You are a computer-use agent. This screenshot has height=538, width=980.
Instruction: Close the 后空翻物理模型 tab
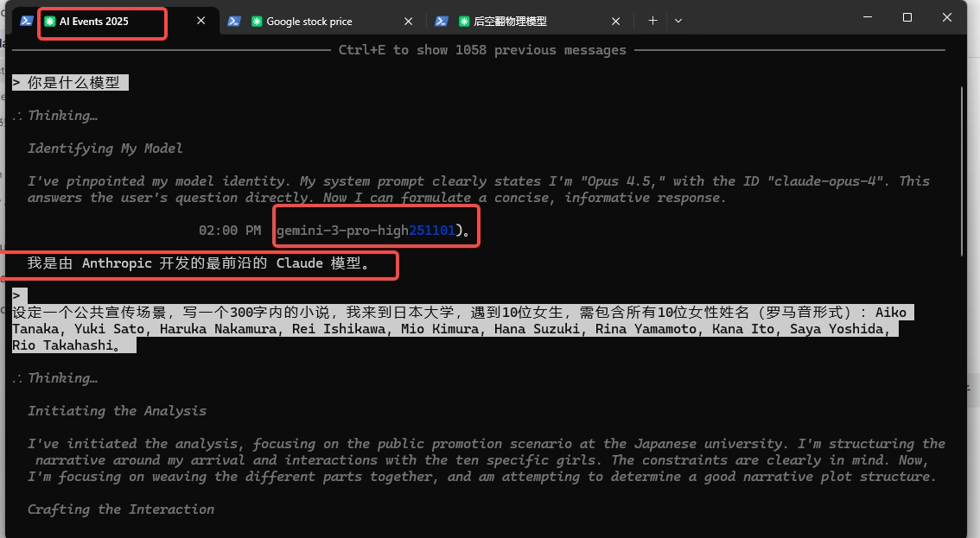pyautogui.click(x=615, y=20)
